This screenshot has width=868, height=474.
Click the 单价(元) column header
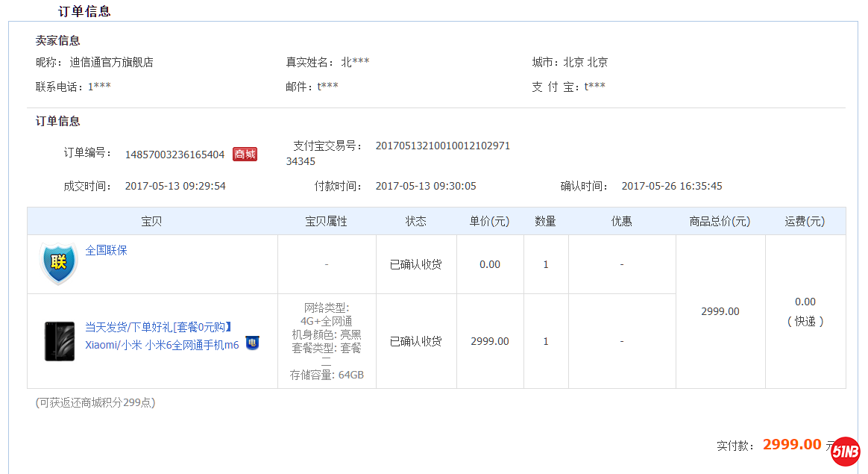click(x=489, y=221)
